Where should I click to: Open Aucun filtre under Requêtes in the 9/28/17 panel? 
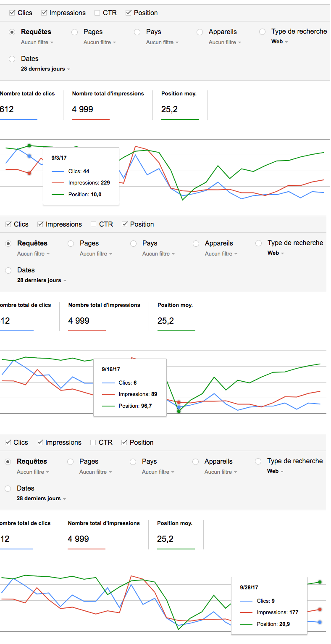(33, 472)
